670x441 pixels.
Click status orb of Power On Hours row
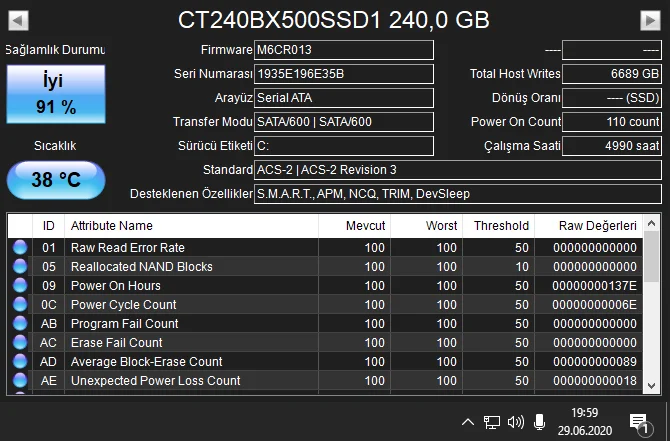pyautogui.click(x=20, y=285)
